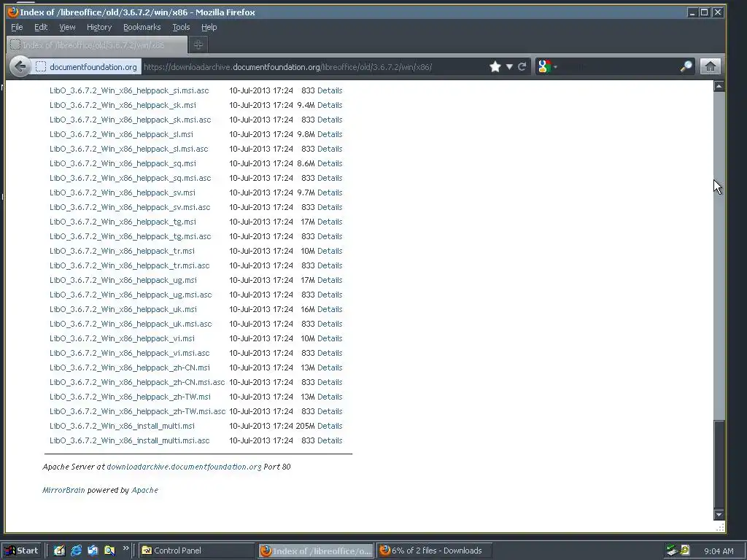Open the Windows Start menu

(x=22, y=551)
